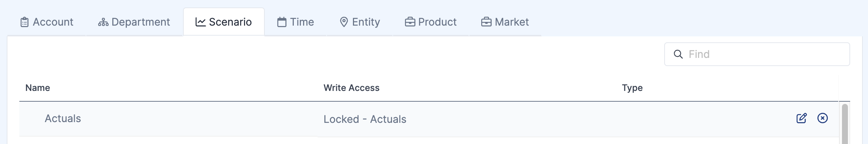The height and width of the screenshot is (144, 868).
Task: Open the Product tab
Action: coord(431,22)
